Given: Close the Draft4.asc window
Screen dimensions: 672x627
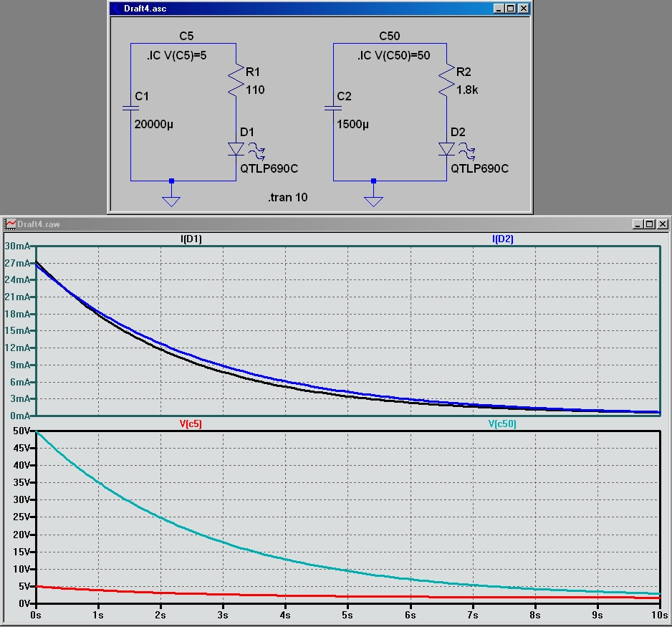Looking at the screenshot, I should coord(524,9).
